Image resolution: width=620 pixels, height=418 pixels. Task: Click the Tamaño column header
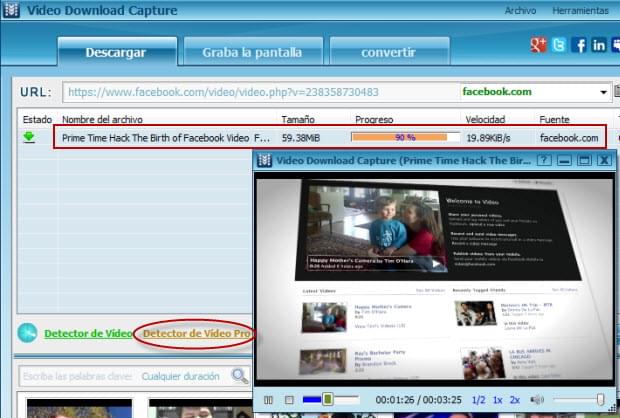pyautogui.click(x=298, y=119)
